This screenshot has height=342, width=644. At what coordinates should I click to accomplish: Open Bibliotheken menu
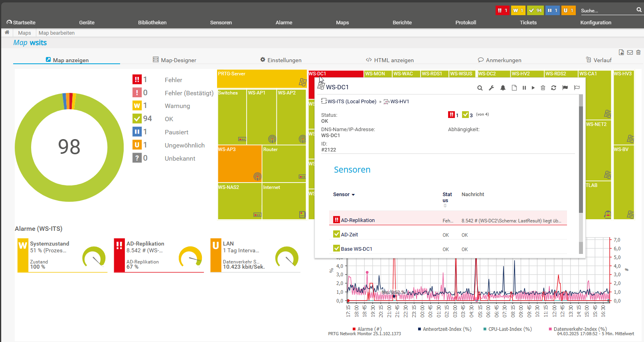coord(152,22)
